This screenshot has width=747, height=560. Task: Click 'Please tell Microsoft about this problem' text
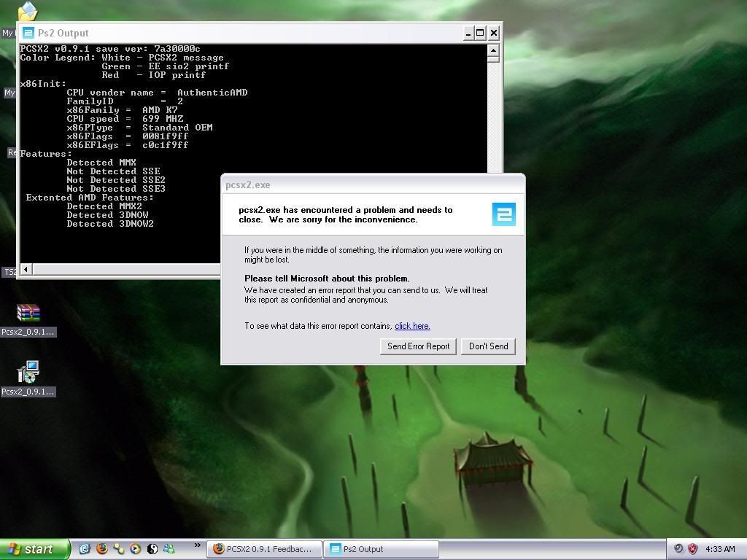327,279
